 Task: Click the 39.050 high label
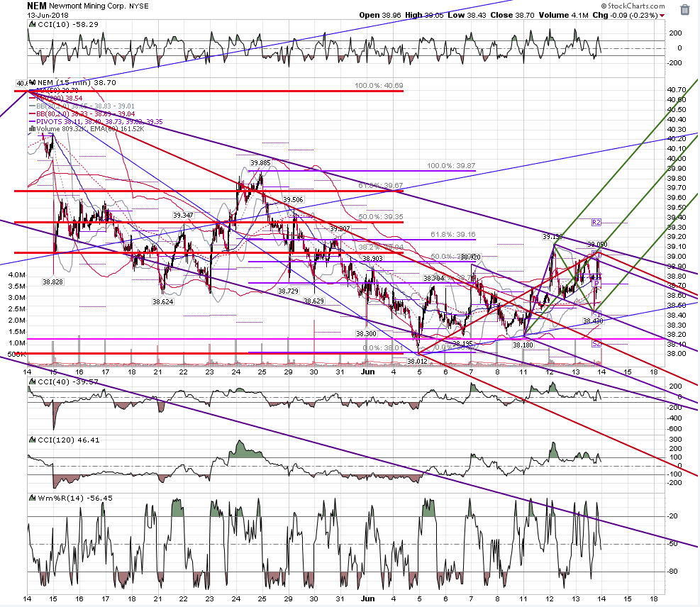click(x=597, y=244)
